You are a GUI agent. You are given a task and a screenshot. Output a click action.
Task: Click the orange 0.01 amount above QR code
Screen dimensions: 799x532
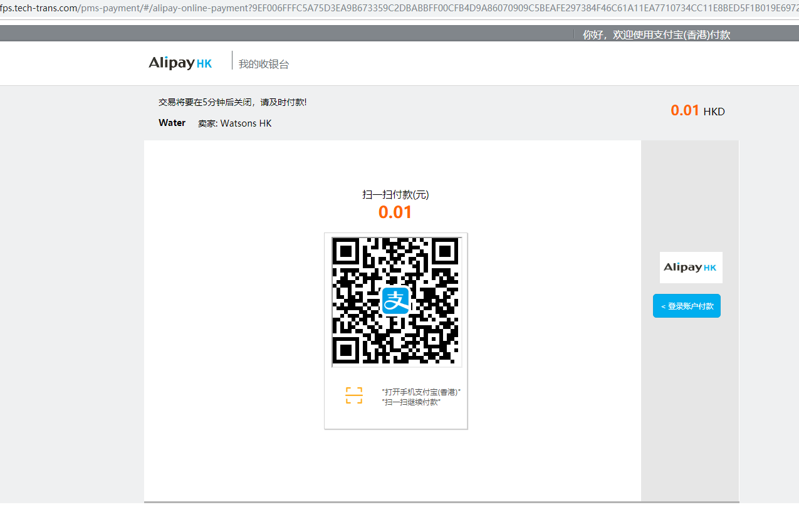click(395, 212)
